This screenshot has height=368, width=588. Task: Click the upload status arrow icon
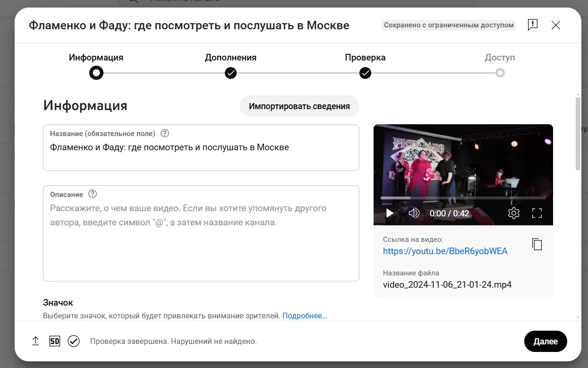pyautogui.click(x=35, y=341)
